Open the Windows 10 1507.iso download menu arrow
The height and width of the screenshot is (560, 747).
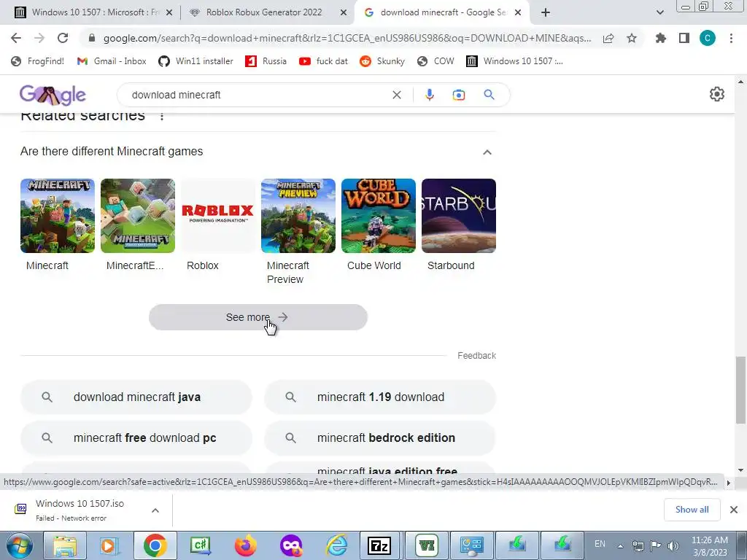[155, 510]
